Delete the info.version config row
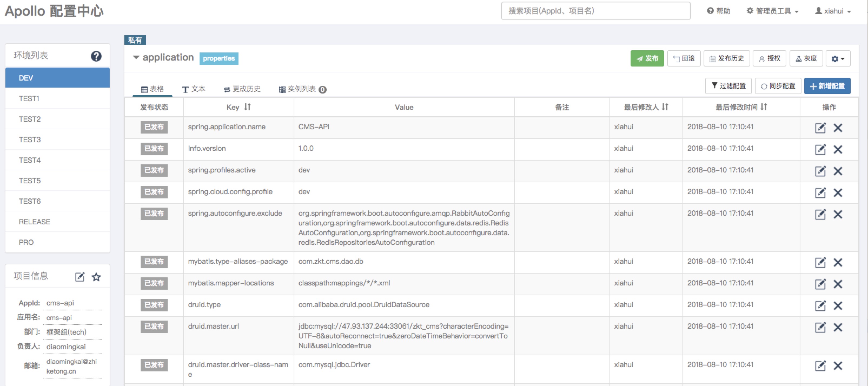 [x=838, y=149]
